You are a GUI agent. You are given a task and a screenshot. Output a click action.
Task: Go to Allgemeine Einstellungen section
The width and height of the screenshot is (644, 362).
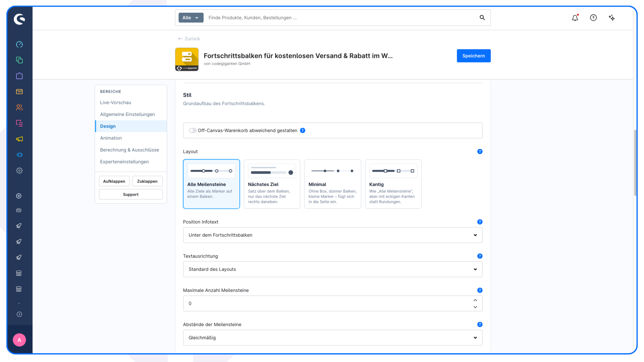point(127,114)
